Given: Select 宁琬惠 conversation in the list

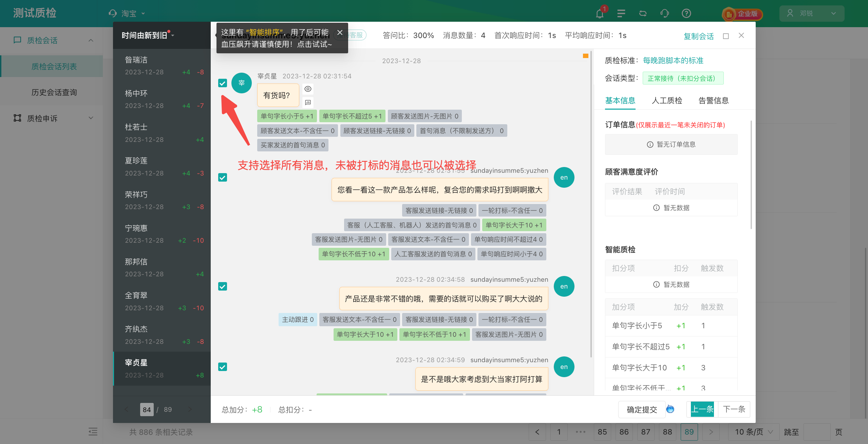Looking at the screenshot, I should coord(162,234).
